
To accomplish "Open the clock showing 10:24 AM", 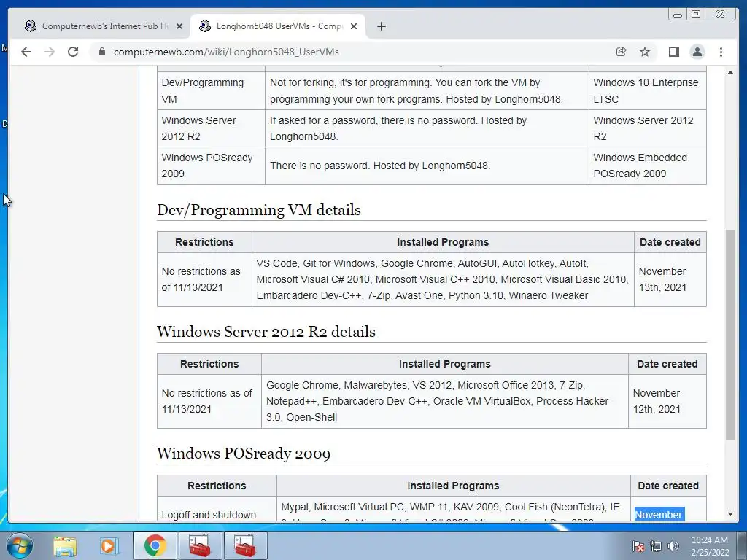I will tap(710, 546).
